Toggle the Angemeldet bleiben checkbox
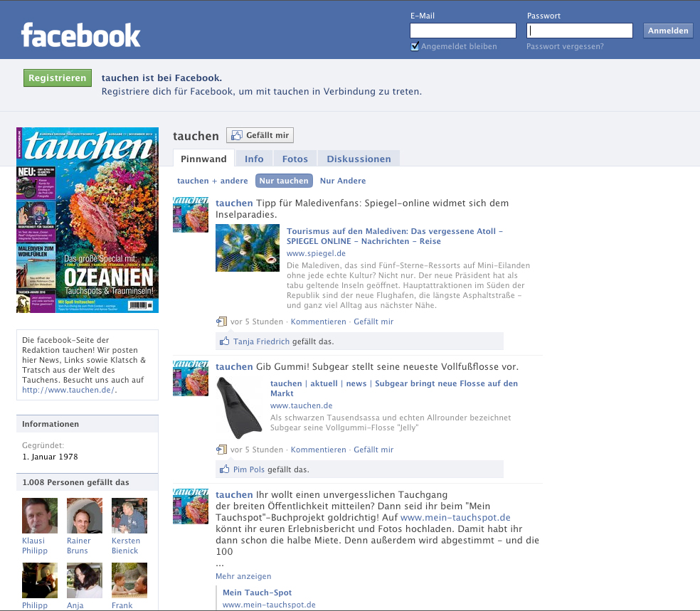Viewport: 700px width, 611px height. (415, 46)
